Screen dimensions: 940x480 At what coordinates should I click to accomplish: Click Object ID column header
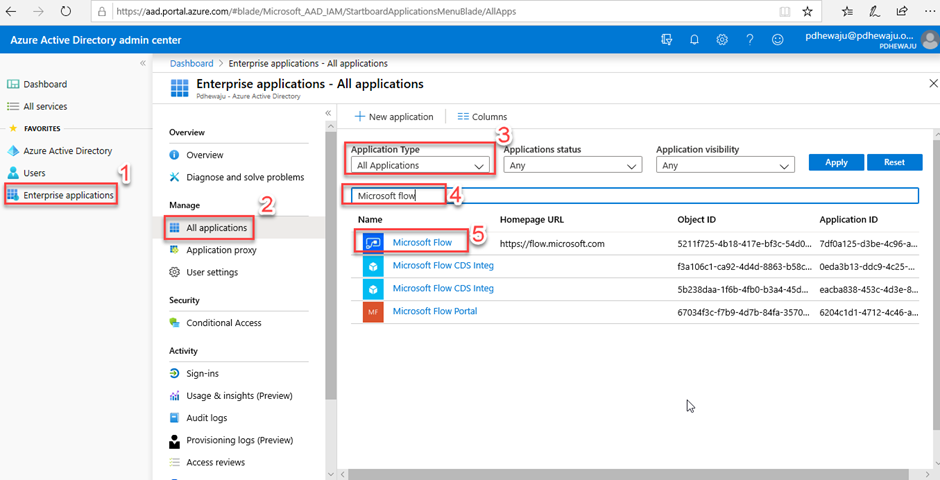[697, 220]
